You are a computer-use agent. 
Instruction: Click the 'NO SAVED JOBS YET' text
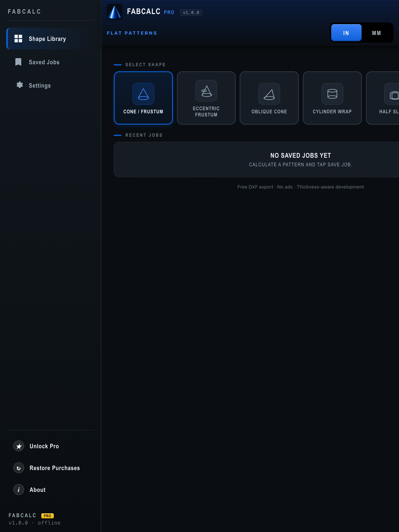pos(301,155)
